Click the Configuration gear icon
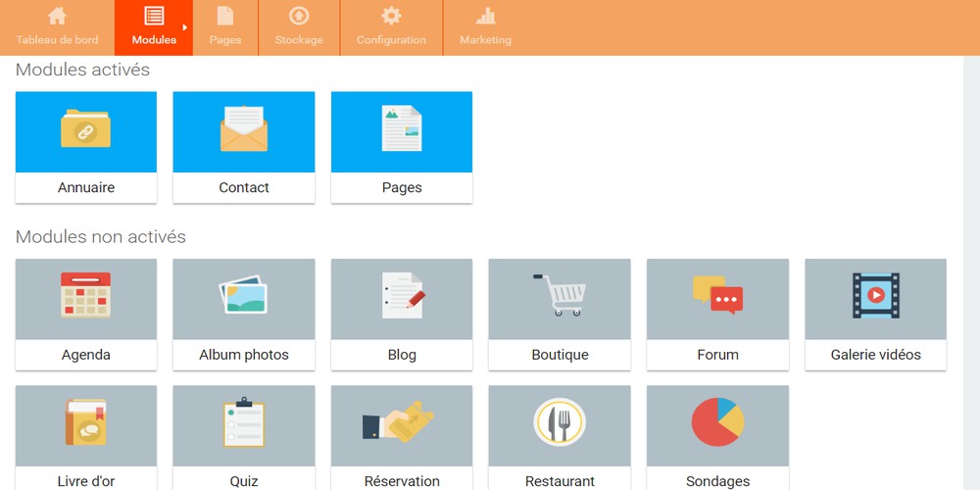Image resolution: width=980 pixels, height=490 pixels. tap(391, 17)
